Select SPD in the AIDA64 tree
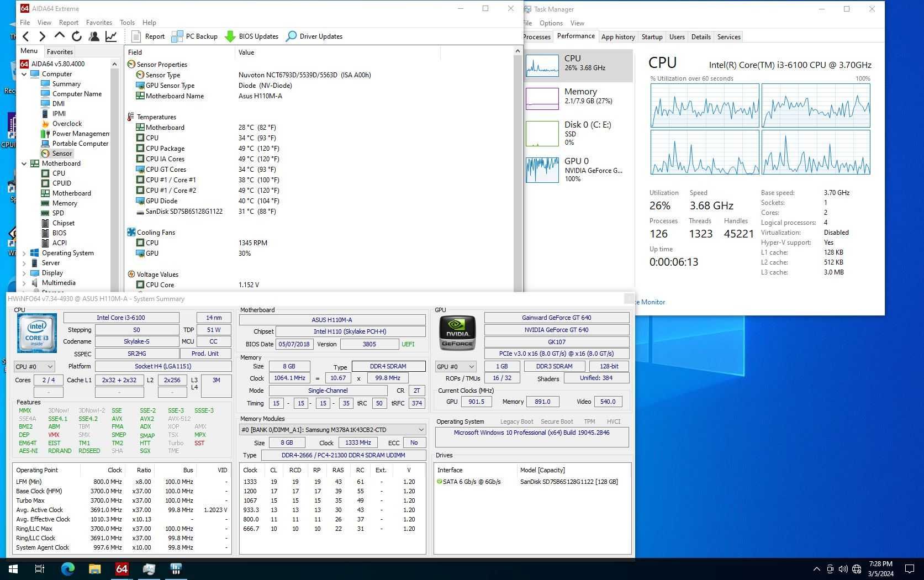 [58, 213]
